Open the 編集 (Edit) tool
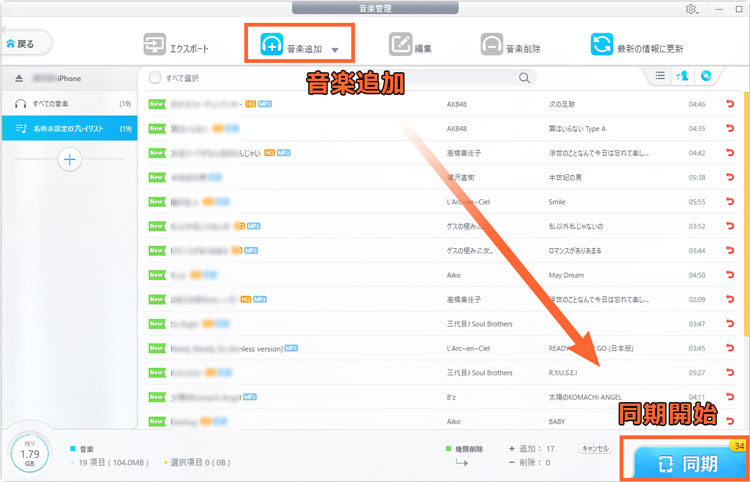The width and height of the screenshot is (750, 482). click(x=400, y=45)
